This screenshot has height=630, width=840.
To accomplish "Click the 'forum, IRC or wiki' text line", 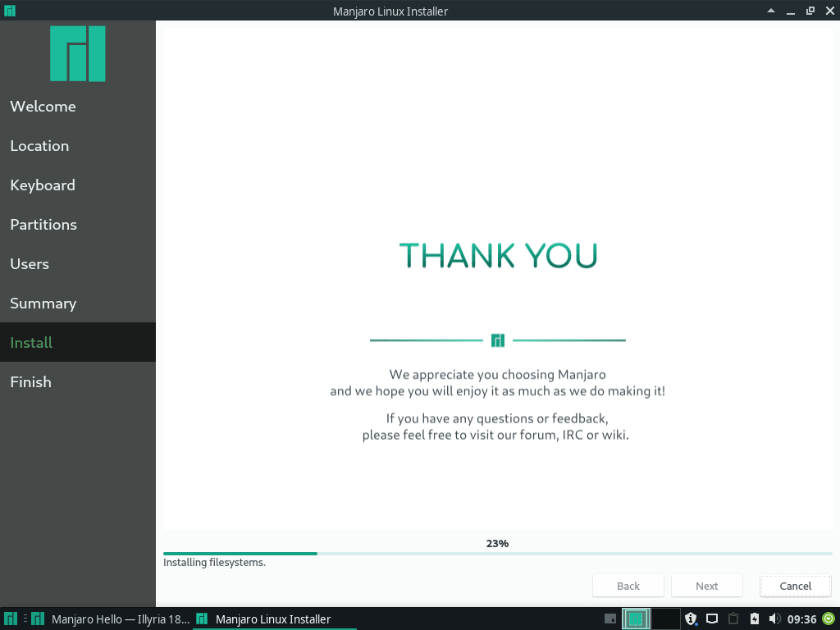I will [x=495, y=435].
